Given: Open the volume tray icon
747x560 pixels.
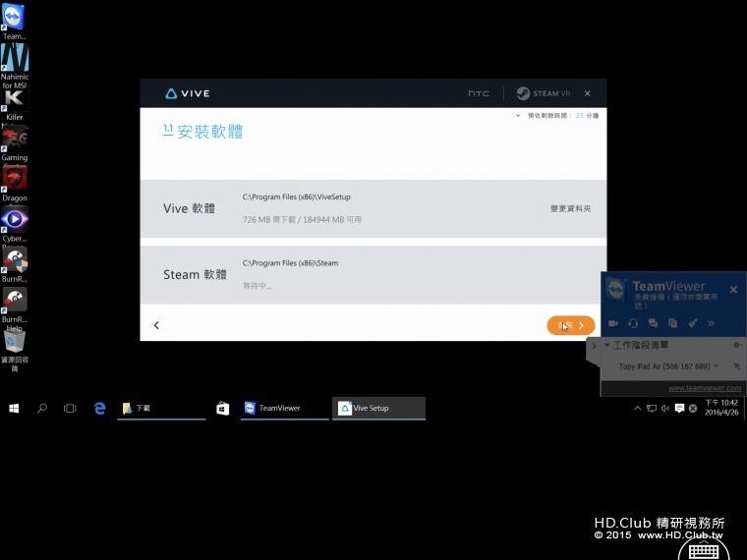Looking at the screenshot, I should (x=665, y=408).
